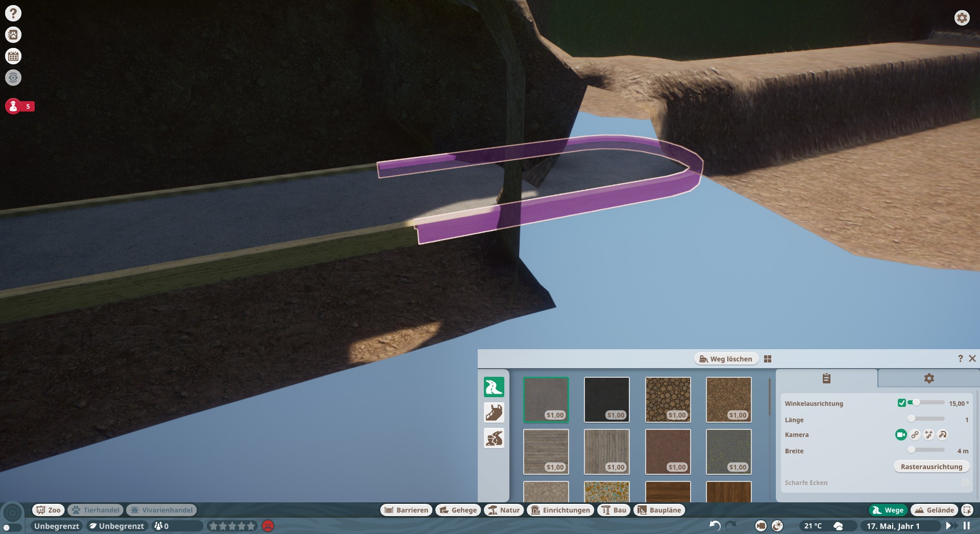Open the Bau build tab

pyautogui.click(x=614, y=510)
